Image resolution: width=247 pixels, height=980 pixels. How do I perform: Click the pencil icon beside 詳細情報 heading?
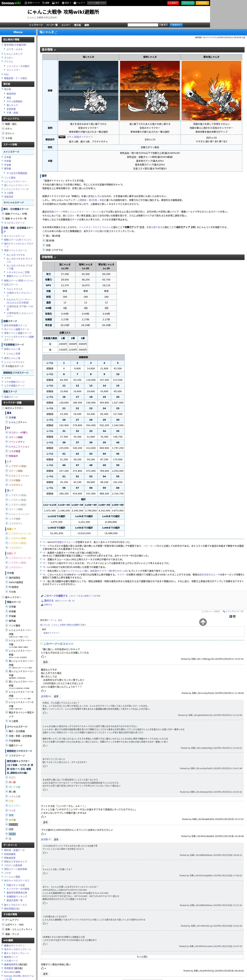tap(55, 257)
